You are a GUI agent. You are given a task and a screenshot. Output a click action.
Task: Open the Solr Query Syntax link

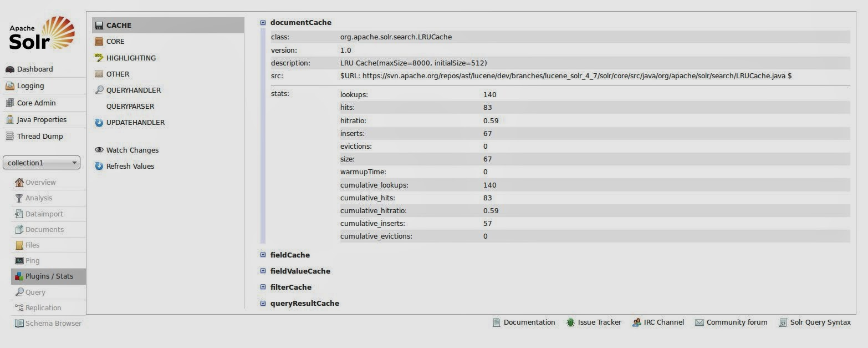[x=820, y=322]
